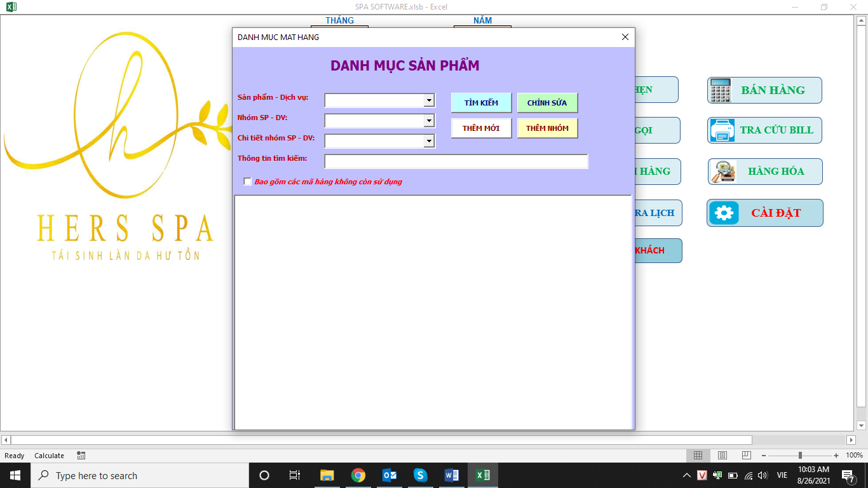Open the TRA CỨU BILL button
868x488 pixels.
point(765,130)
